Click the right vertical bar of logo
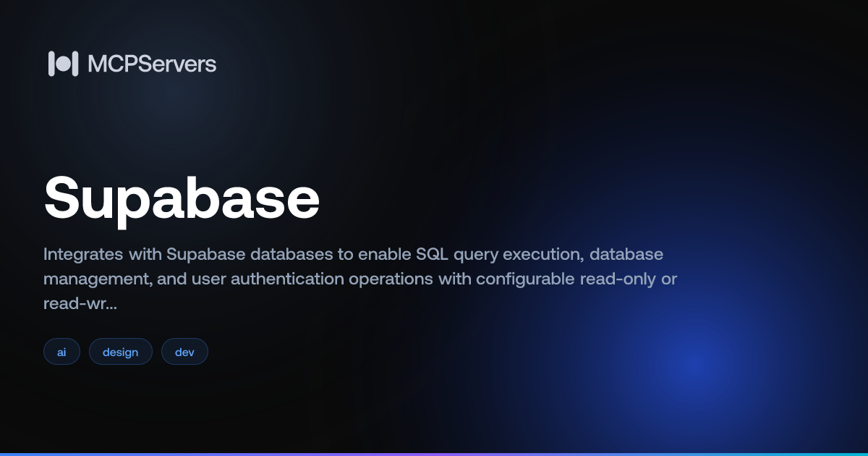This screenshot has width=868, height=456. point(75,64)
